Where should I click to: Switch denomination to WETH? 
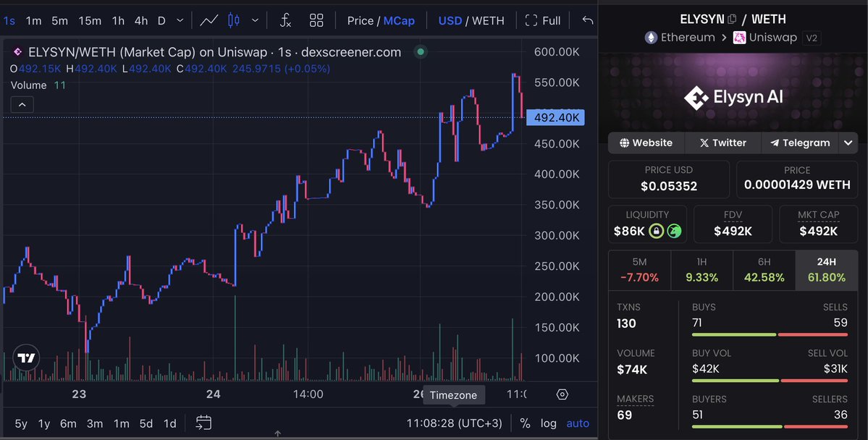point(488,20)
